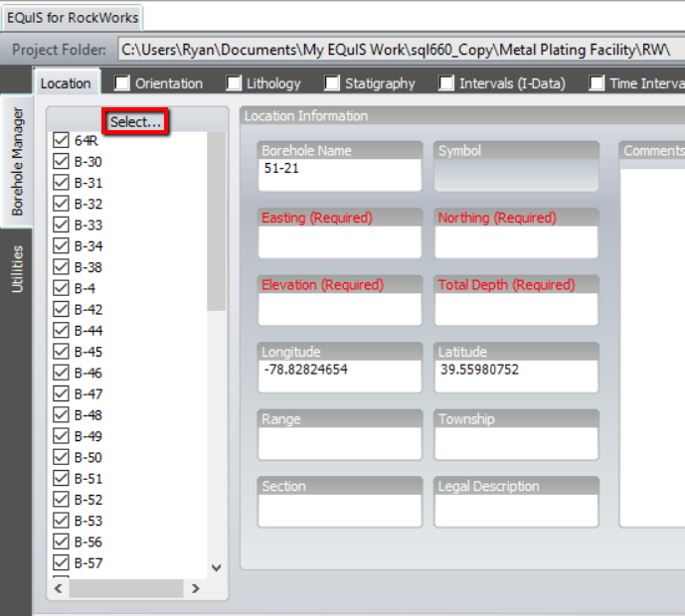685x616 pixels.
Task: Toggle the 64R borehole checkbox
Action: pos(61,140)
